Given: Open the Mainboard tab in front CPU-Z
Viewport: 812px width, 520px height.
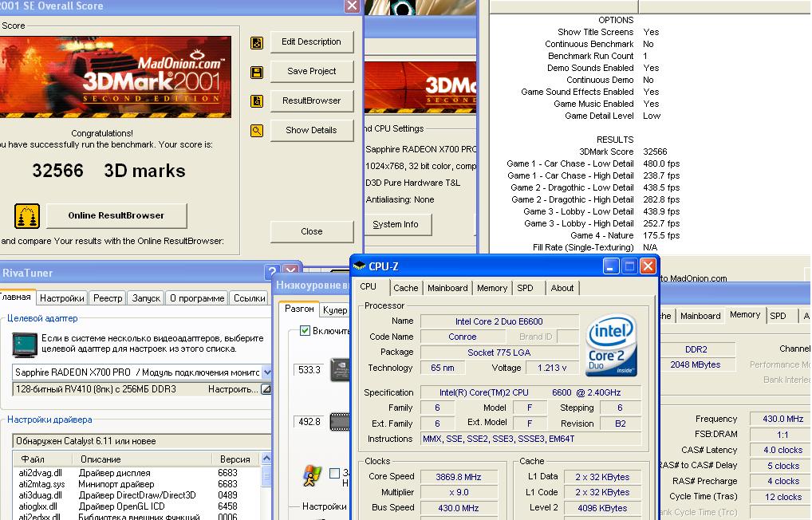Looking at the screenshot, I should point(447,288).
